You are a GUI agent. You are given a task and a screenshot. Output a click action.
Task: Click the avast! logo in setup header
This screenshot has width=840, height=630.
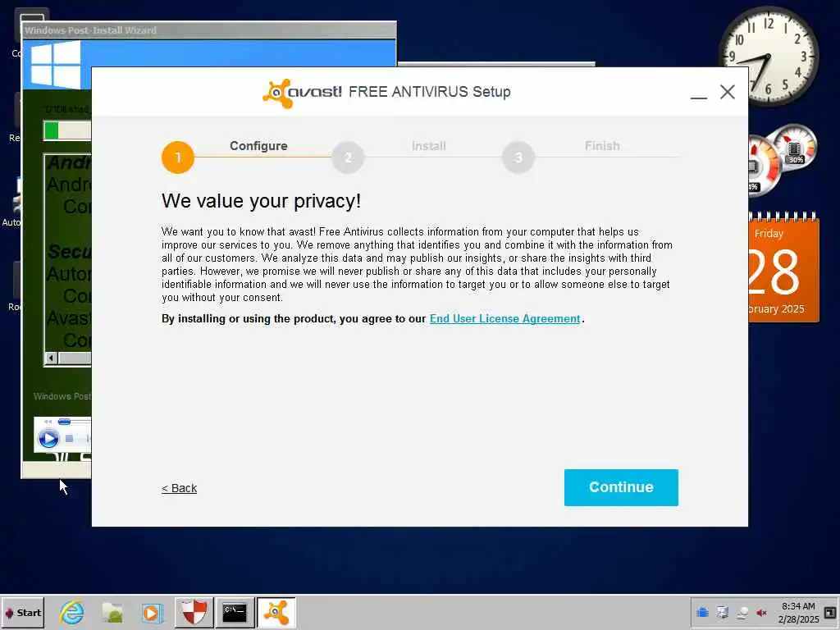pyautogui.click(x=302, y=93)
